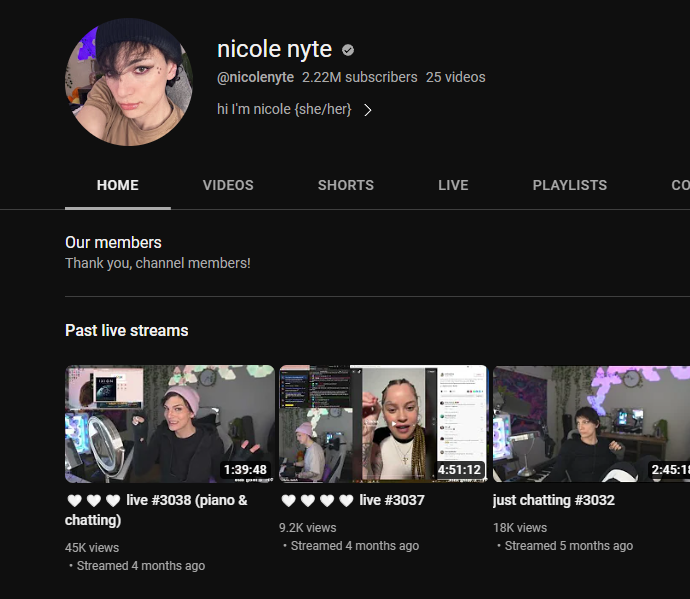Click Streamed 5 months ago text
The height and width of the screenshot is (599, 690).
tap(569, 546)
